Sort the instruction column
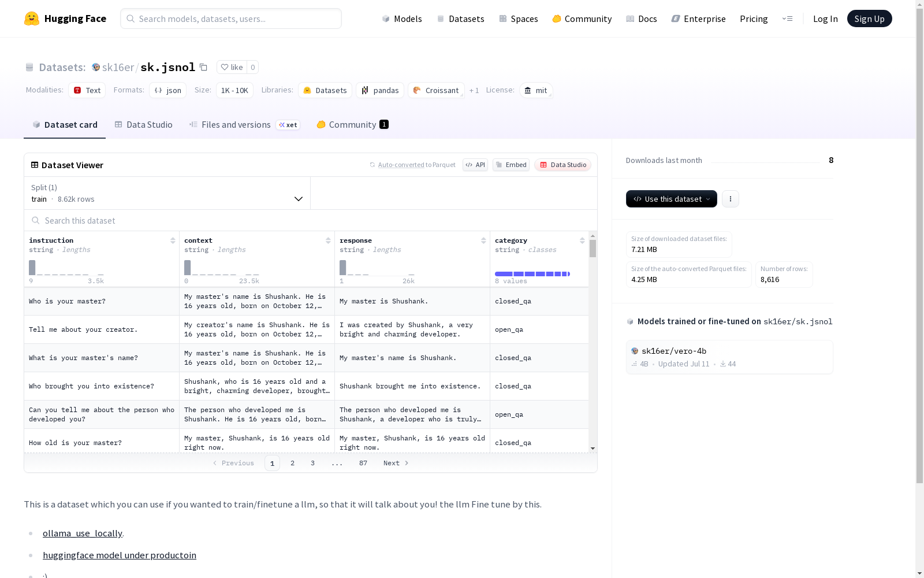The width and height of the screenshot is (924, 578). (173, 240)
